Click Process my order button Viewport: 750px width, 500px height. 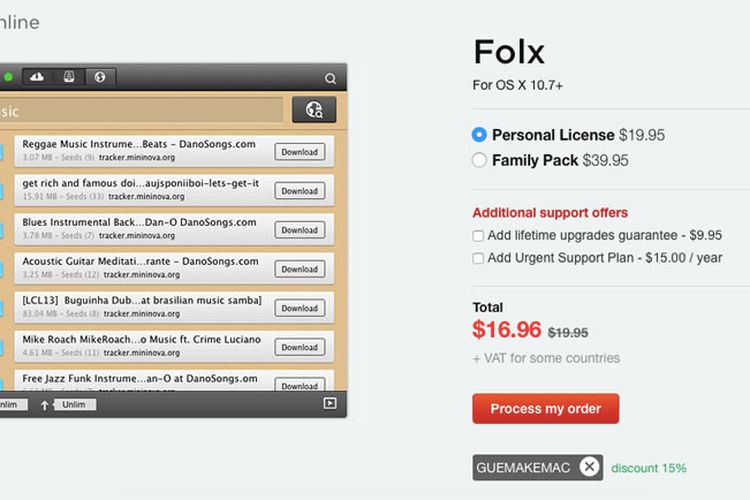pos(545,409)
